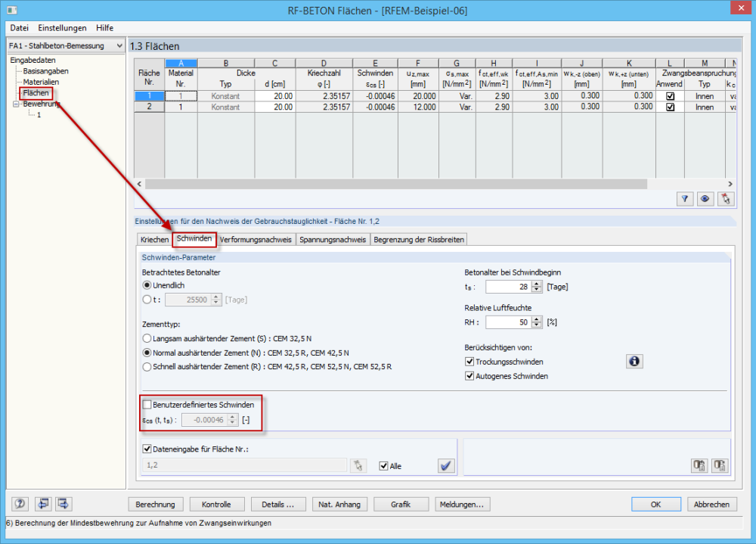Click the RF-BETON window icon in title bar

pyautogui.click(x=12, y=10)
